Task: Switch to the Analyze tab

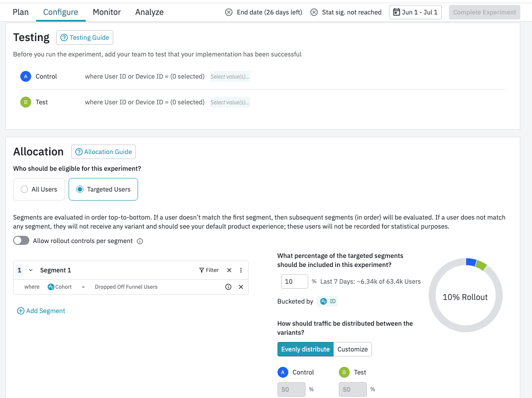Action: (149, 12)
